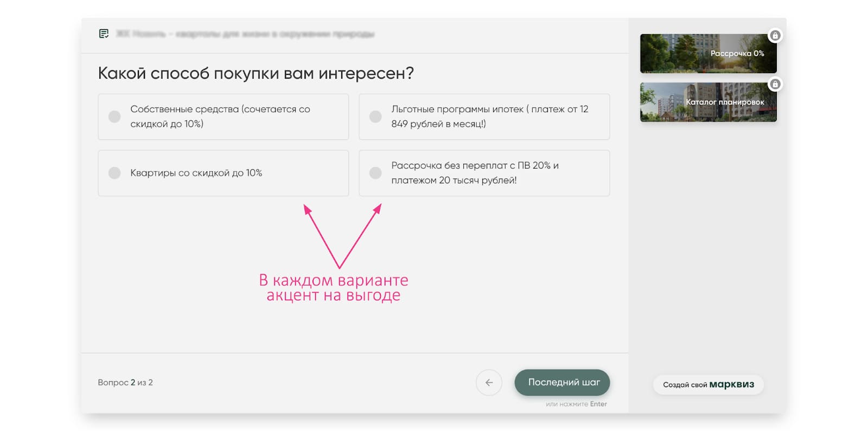Click the lock icon on the Рассрочка 0% card

(775, 36)
